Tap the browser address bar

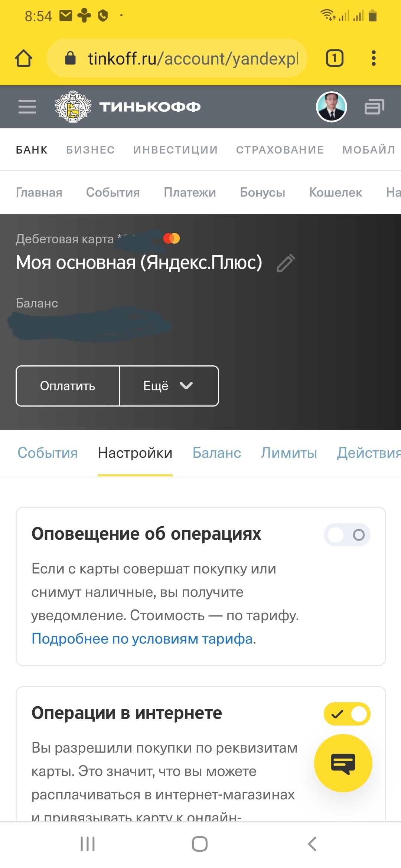coord(186,58)
